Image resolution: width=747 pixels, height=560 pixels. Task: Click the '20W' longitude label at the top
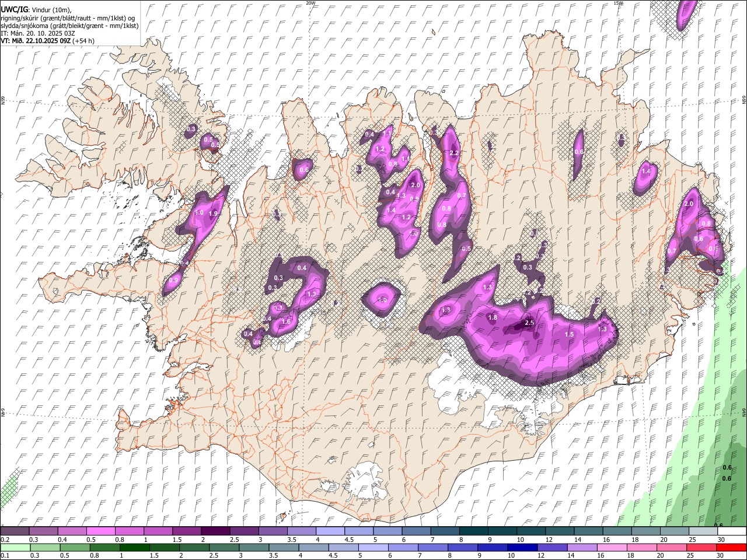point(310,3)
